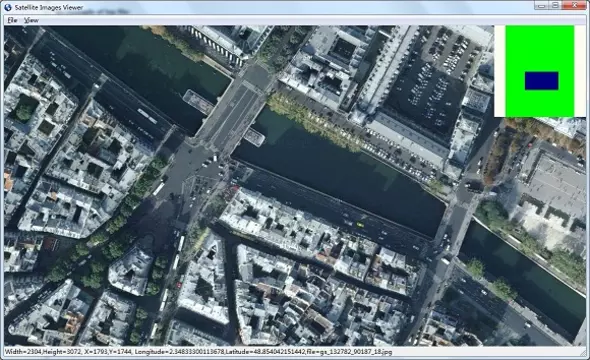Maximize the Satellite Images Viewer window
590x360 pixels.
555,5
